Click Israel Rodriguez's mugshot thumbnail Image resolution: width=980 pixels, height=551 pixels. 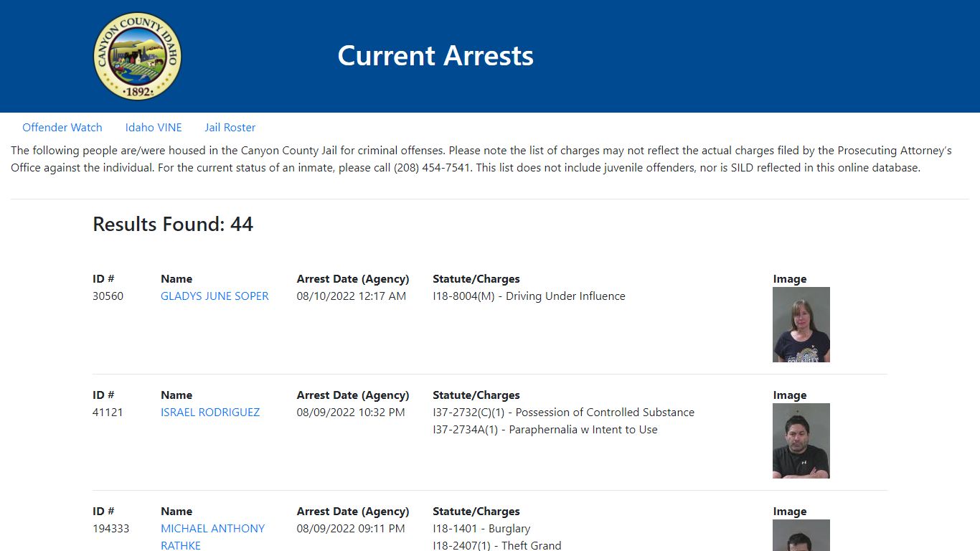click(x=801, y=441)
